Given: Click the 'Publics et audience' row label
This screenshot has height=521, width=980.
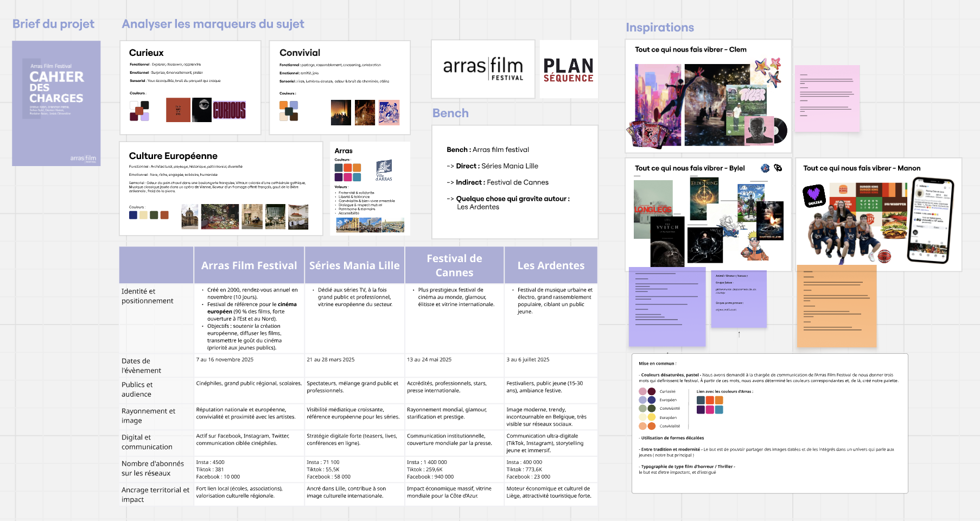Looking at the screenshot, I should coord(137,389).
